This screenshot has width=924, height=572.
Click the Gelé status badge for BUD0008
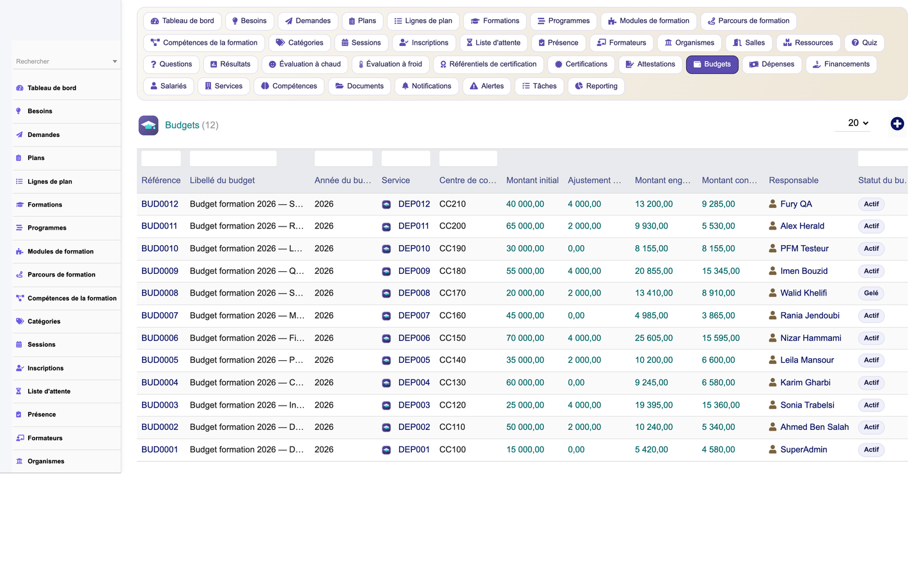(x=871, y=293)
